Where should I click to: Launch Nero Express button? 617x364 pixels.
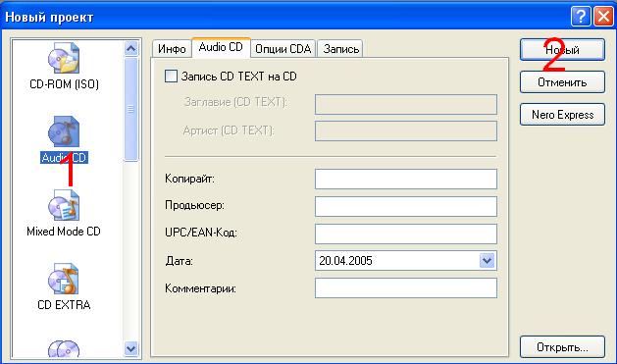point(562,115)
